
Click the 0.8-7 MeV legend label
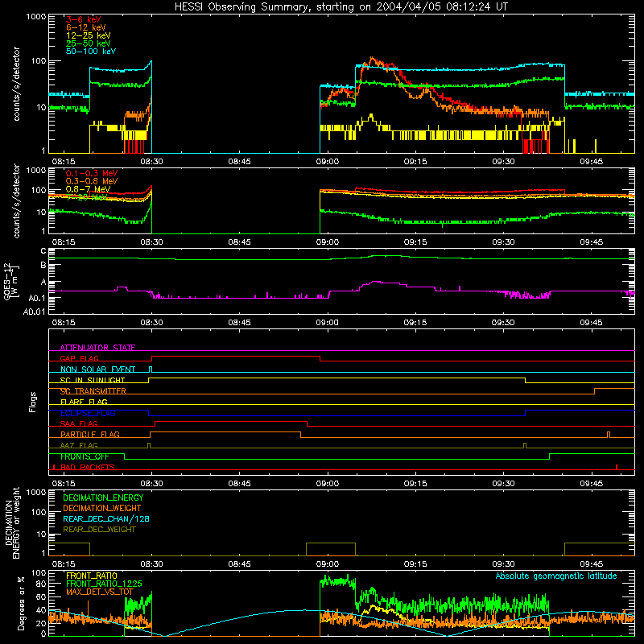(x=88, y=189)
